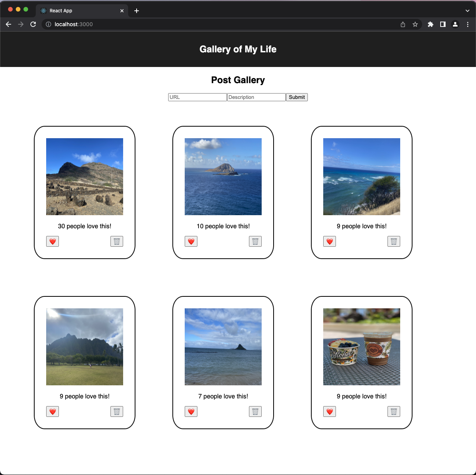Image resolution: width=476 pixels, height=475 pixels.
Task: Delete the acai bowl and coffee photo
Action: (393, 411)
